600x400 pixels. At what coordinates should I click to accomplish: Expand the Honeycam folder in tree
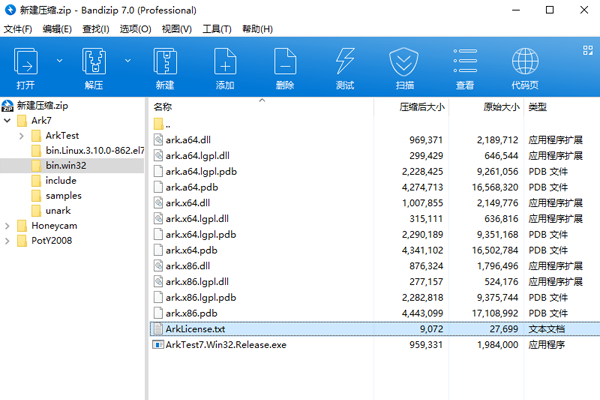coord(9,226)
